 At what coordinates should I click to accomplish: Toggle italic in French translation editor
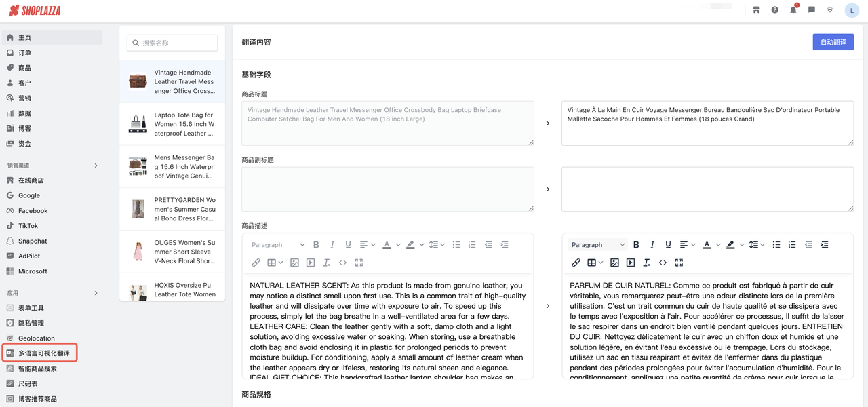click(x=652, y=245)
